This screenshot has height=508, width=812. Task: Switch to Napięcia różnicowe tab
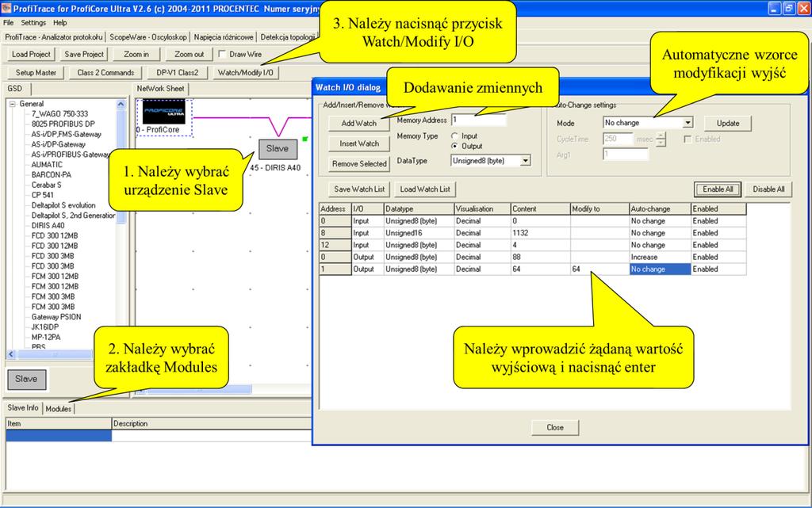224,37
